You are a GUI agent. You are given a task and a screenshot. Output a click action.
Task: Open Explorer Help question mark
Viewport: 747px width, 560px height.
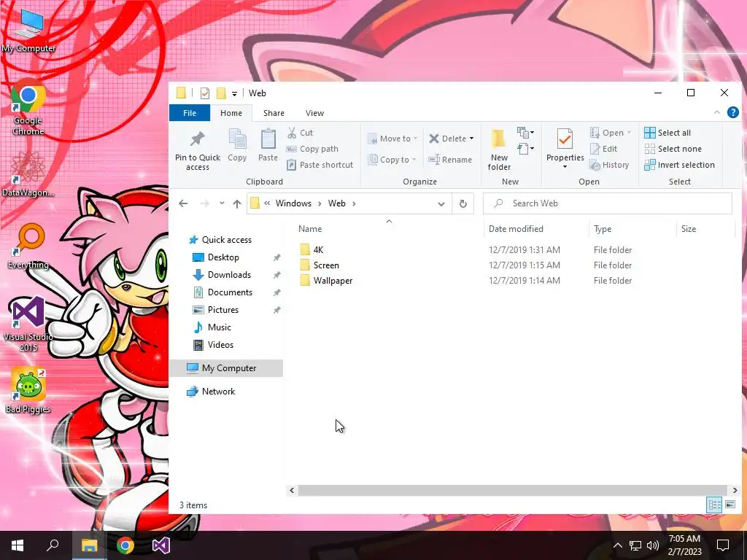(732, 112)
